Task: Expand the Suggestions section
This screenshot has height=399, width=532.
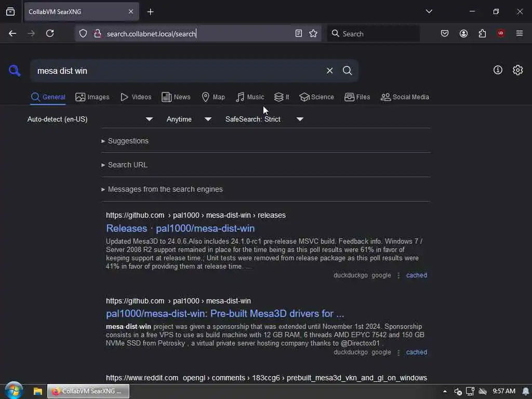Action: (125, 141)
